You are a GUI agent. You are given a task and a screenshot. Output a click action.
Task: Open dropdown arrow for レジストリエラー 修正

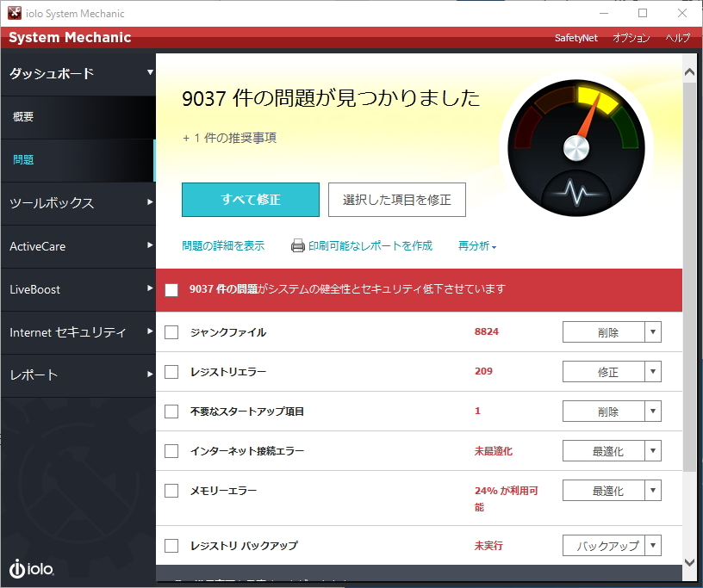point(653,372)
